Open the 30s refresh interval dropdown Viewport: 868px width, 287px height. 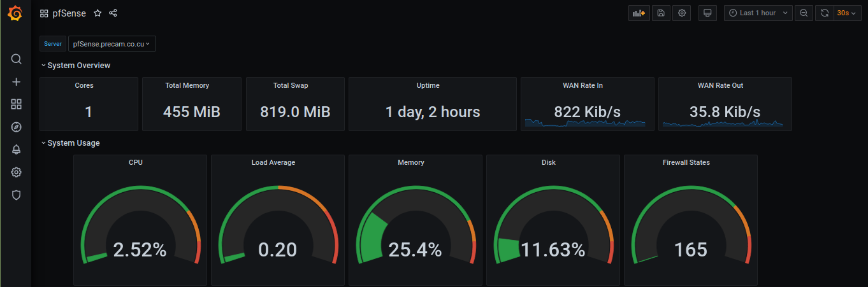pyautogui.click(x=846, y=13)
